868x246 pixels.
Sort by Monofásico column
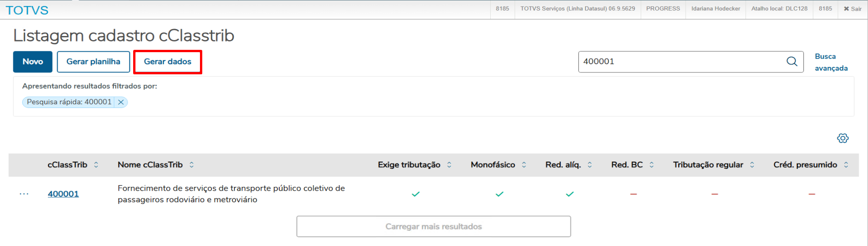point(524,165)
